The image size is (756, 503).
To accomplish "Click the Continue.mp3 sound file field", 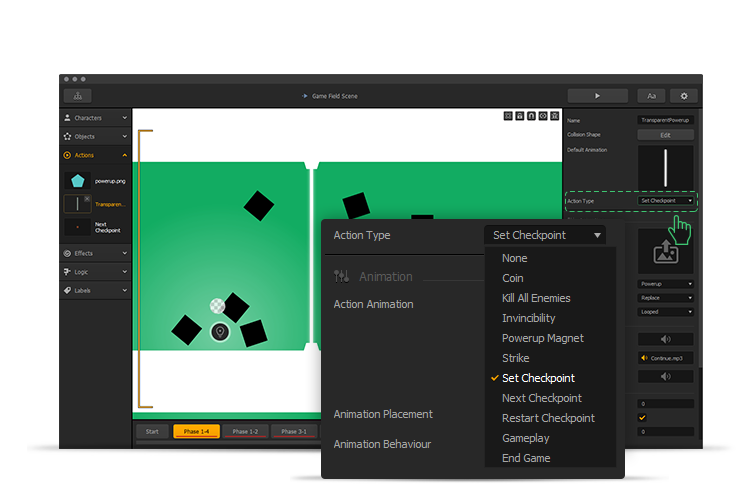I will pos(665,358).
